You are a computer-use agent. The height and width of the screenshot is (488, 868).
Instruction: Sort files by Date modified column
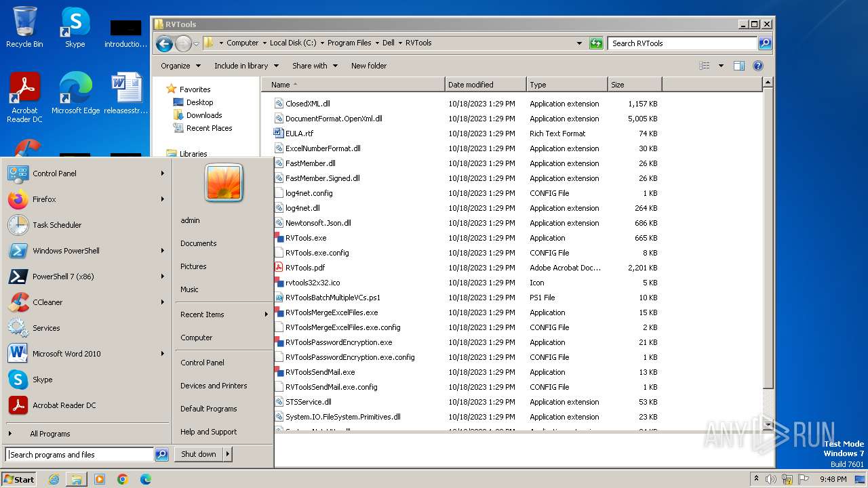click(x=486, y=85)
